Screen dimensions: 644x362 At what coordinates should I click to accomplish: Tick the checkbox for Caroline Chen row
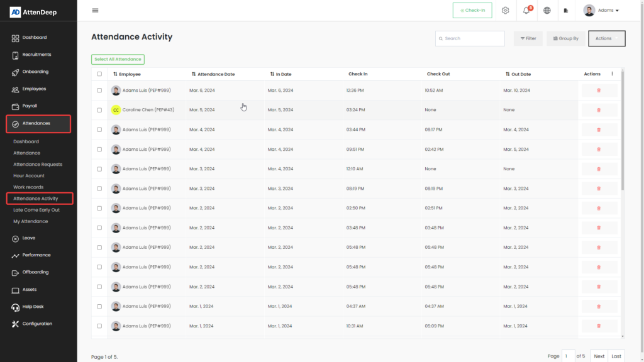pyautogui.click(x=99, y=110)
